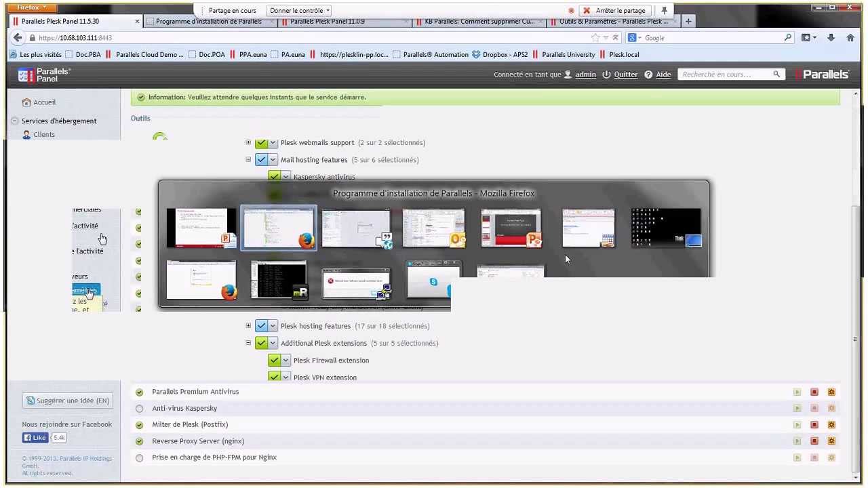Open the Firefox downloads arrow
The image size is (868, 488).
(831, 38)
